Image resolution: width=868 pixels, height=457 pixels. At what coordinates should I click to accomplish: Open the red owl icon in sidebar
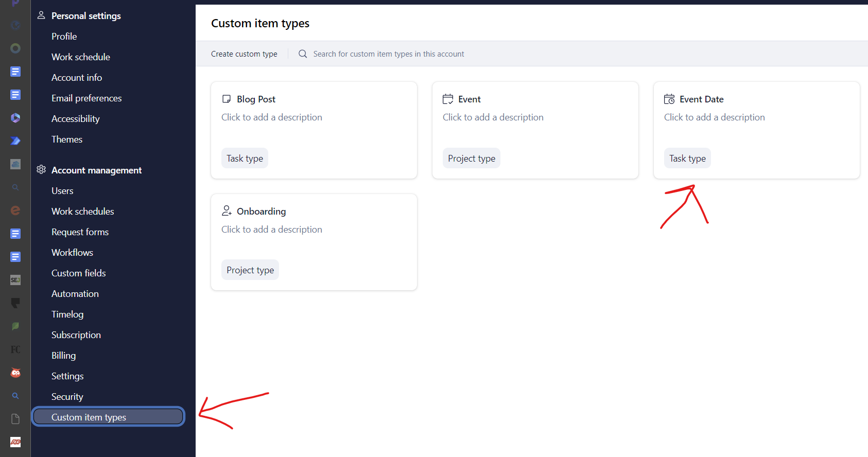click(15, 373)
